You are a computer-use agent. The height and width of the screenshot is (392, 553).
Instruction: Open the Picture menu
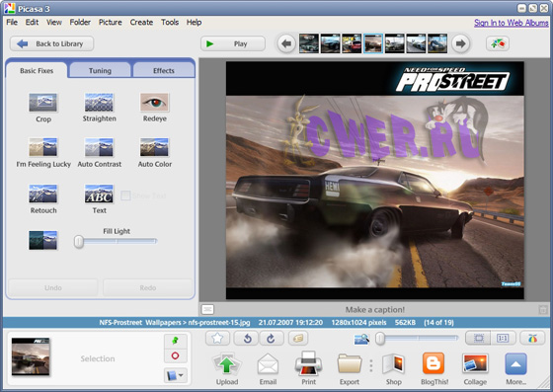(x=110, y=22)
